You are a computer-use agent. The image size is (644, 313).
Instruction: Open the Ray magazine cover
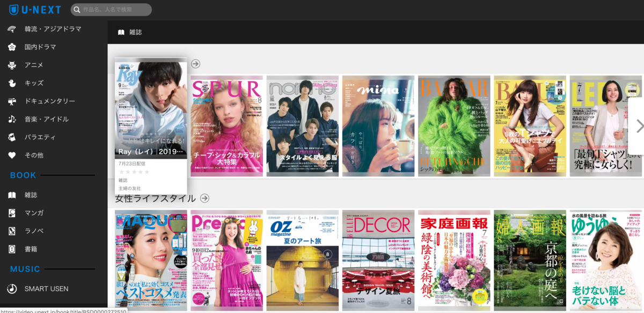[151, 109]
